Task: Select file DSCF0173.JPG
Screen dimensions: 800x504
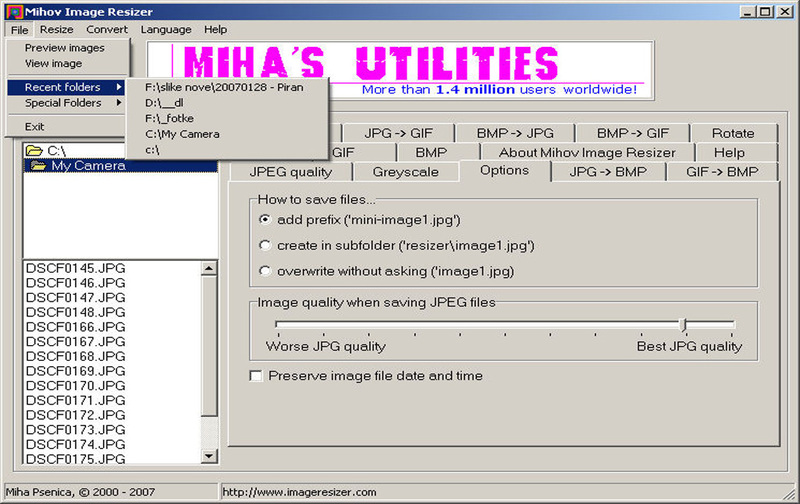Action: [x=76, y=430]
